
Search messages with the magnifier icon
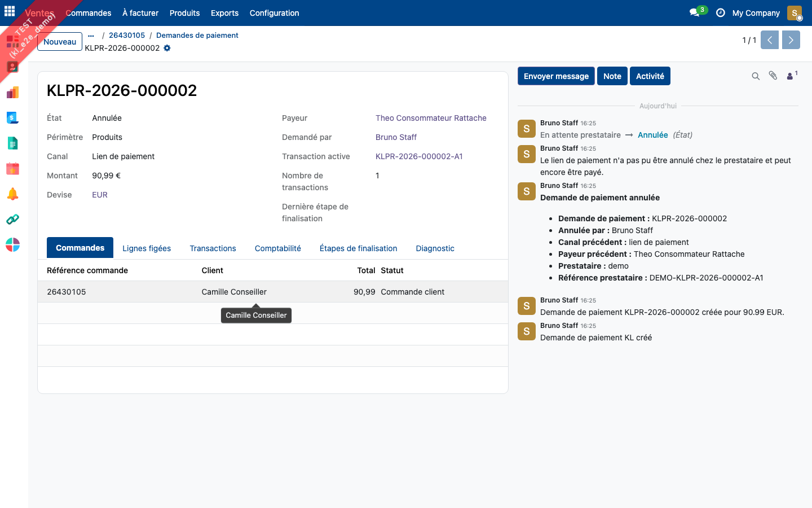[756, 76]
